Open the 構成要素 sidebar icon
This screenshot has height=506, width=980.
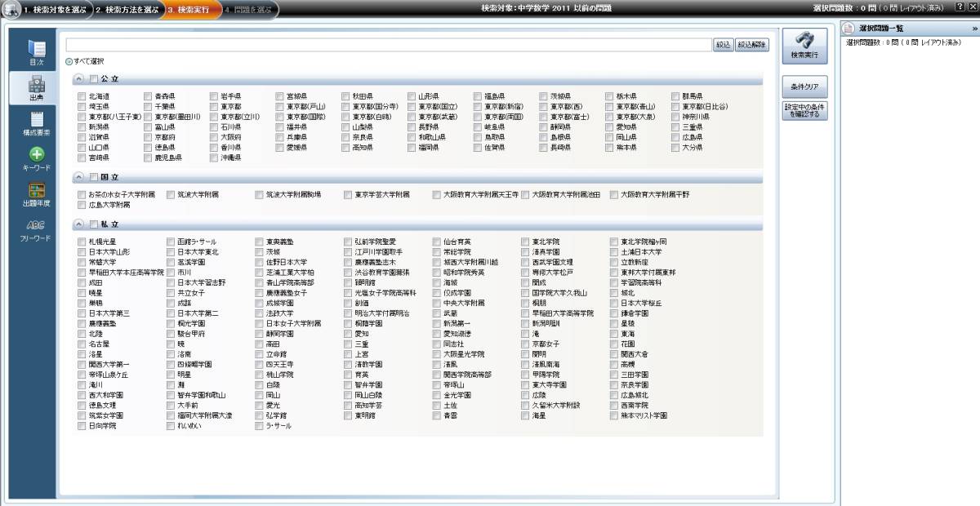coord(36,123)
